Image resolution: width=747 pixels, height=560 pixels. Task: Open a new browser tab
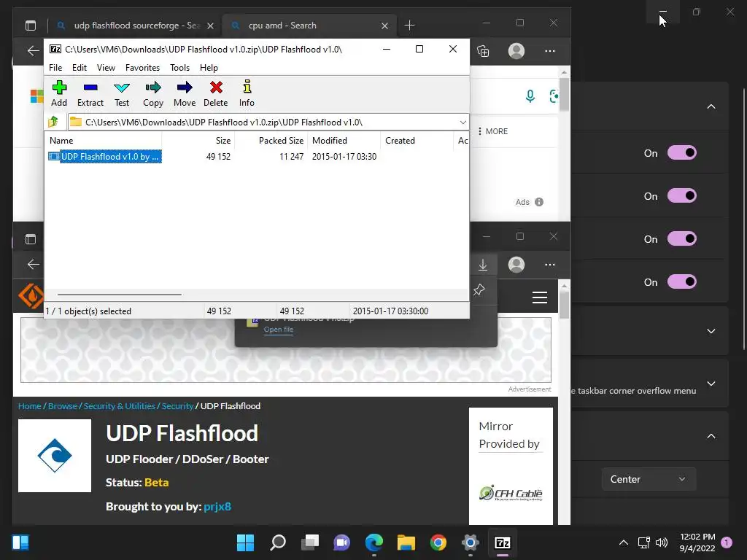(x=409, y=26)
